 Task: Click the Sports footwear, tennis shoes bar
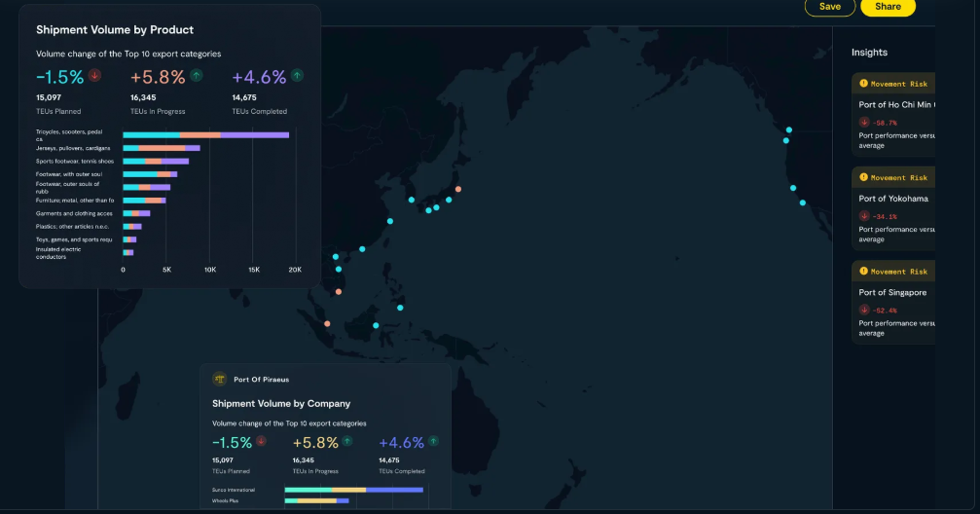[156, 162]
